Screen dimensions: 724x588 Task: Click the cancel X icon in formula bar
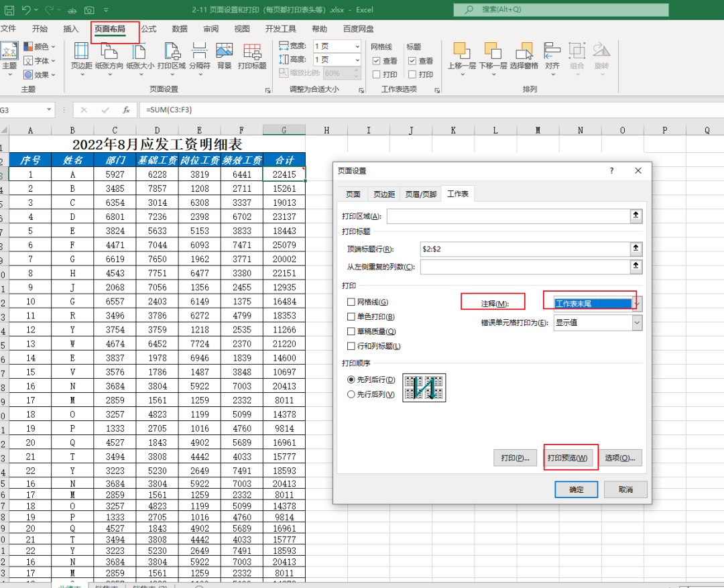coord(84,110)
